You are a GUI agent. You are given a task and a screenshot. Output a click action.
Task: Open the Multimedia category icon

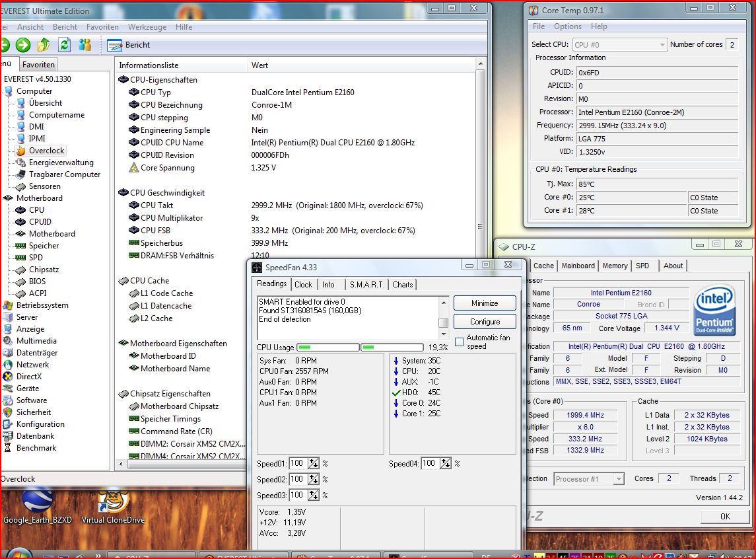(8, 340)
